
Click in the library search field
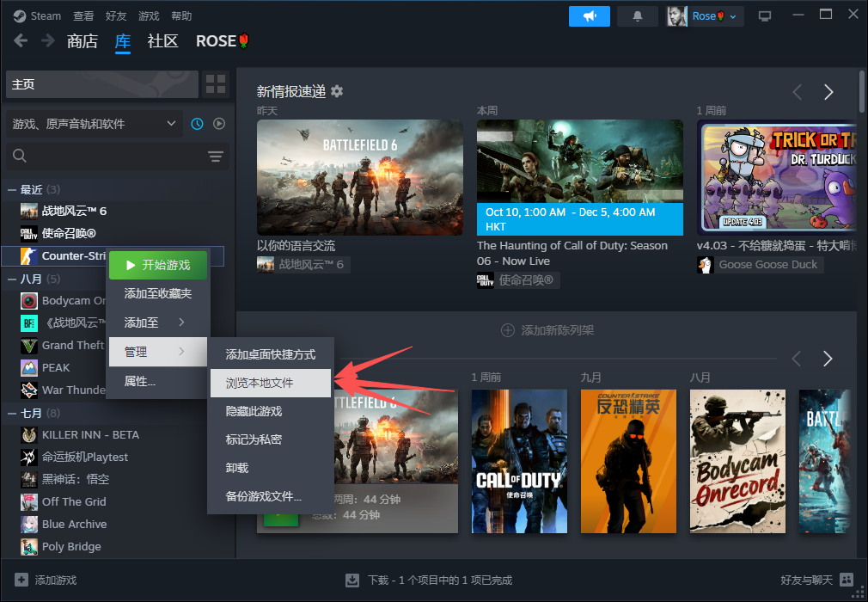[x=103, y=156]
